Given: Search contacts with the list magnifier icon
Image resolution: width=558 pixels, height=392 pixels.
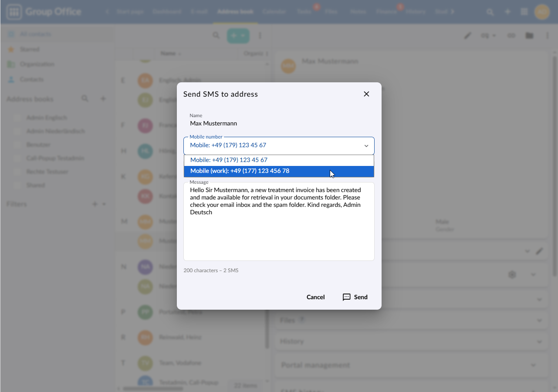Looking at the screenshot, I should click(216, 35).
